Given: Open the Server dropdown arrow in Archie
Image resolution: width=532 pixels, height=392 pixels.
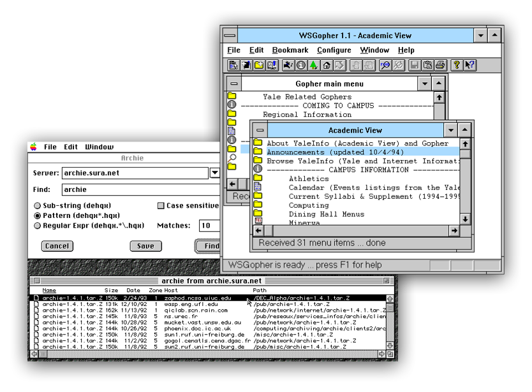Looking at the screenshot, I should 215,173.
